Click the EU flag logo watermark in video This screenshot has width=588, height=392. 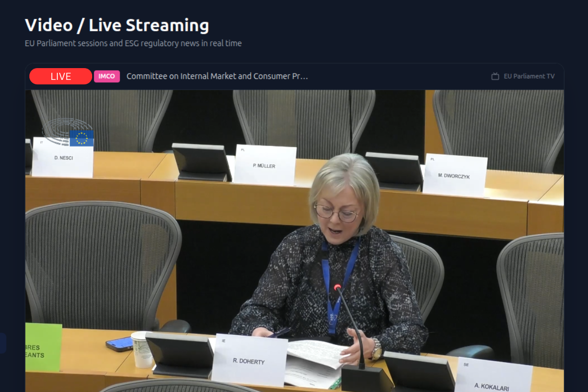coord(81,138)
